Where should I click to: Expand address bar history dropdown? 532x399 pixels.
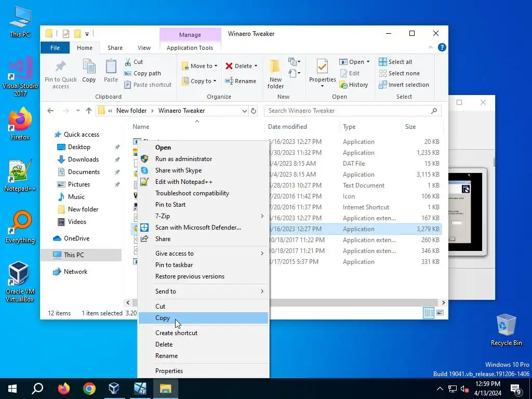pos(244,111)
